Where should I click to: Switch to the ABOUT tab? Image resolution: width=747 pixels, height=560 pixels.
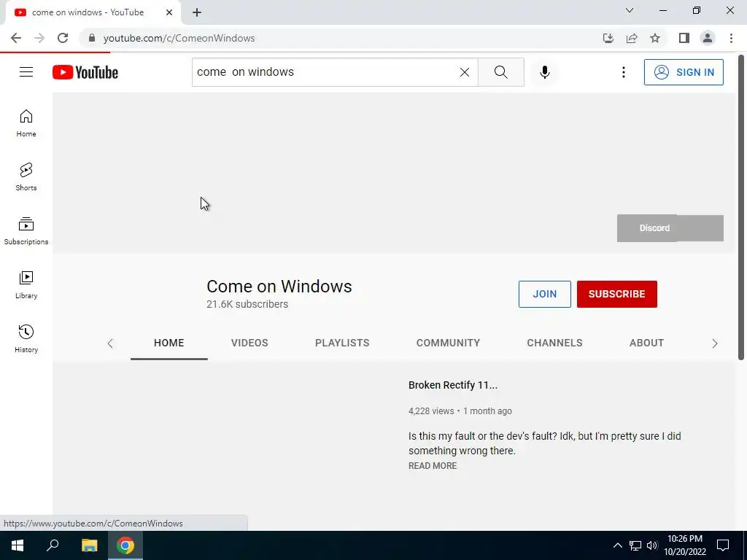click(x=646, y=343)
